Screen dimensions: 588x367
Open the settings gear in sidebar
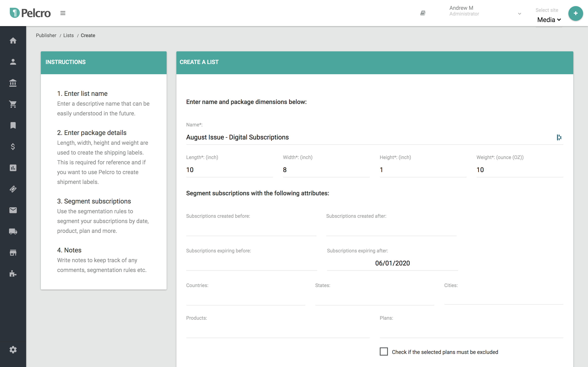click(13, 350)
